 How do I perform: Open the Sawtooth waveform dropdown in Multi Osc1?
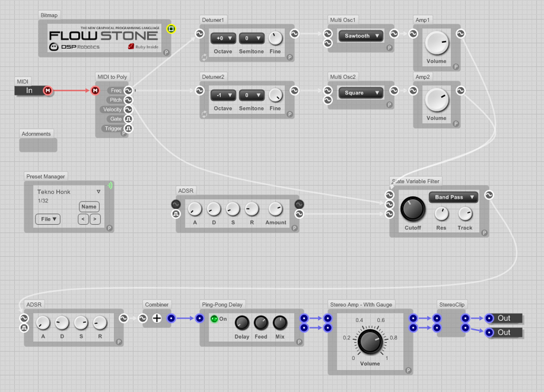pyautogui.click(x=361, y=36)
